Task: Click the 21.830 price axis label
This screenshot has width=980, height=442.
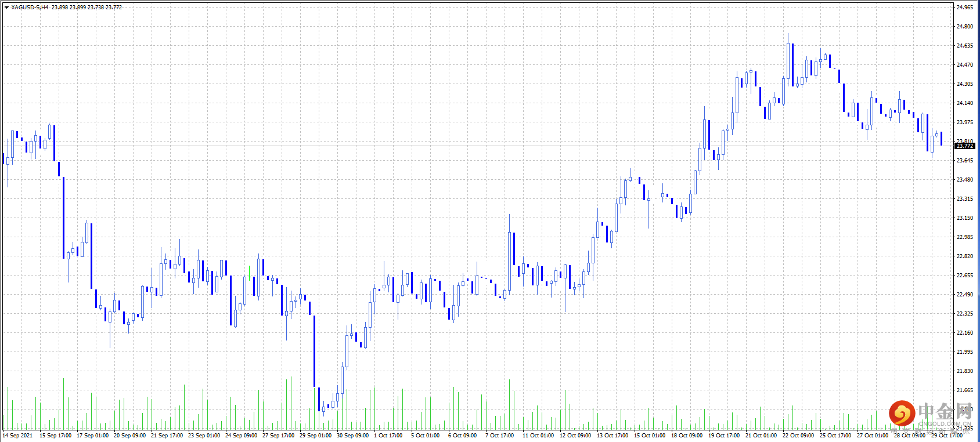Action: tap(965, 371)
